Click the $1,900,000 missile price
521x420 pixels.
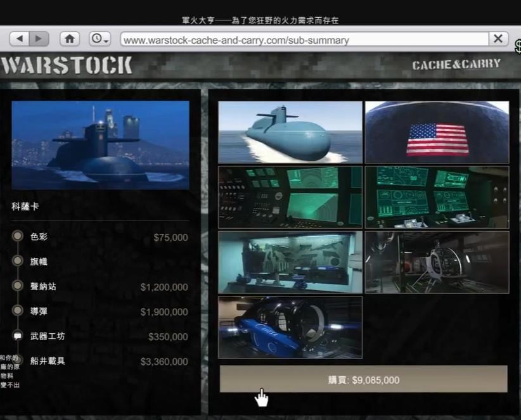pos(164,312)
